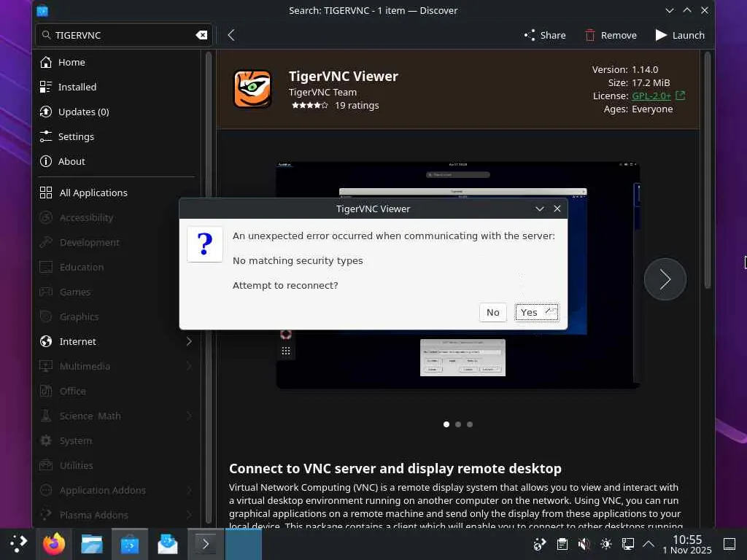This screenshot has height=560, width=747.
Task: Show next screenshot with right arrow
Action: pyautogui.click(x=665, y=279)
